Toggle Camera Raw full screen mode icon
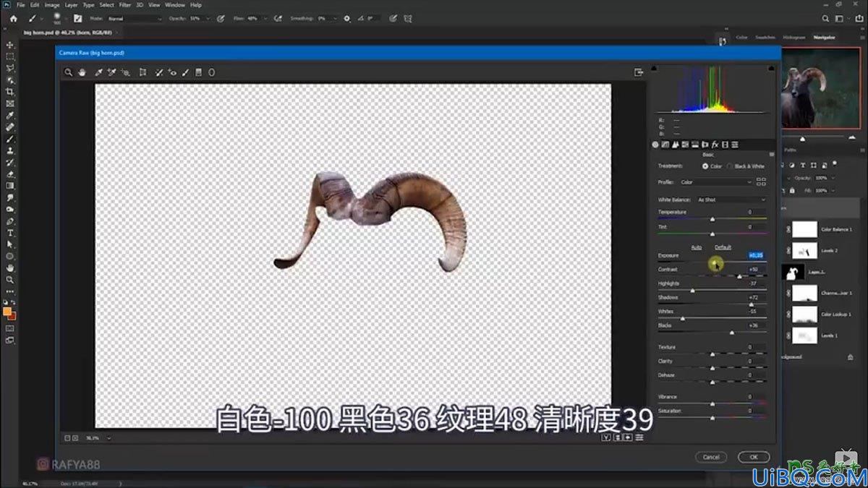 [x=639, y=72]
